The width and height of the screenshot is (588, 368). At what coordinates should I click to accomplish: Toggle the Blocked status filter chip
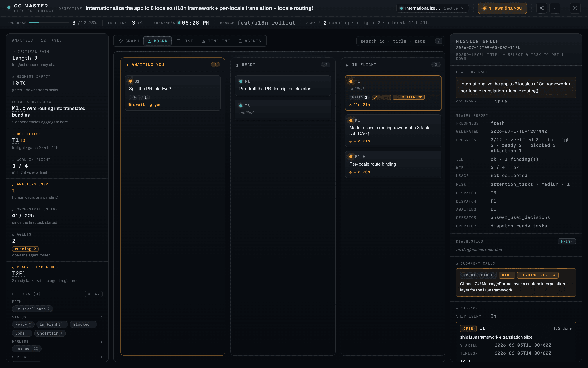[83, 324]
